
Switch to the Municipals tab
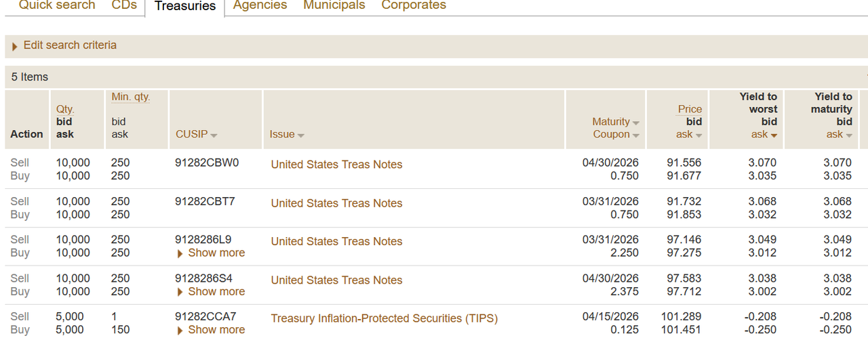click(334, 5)
